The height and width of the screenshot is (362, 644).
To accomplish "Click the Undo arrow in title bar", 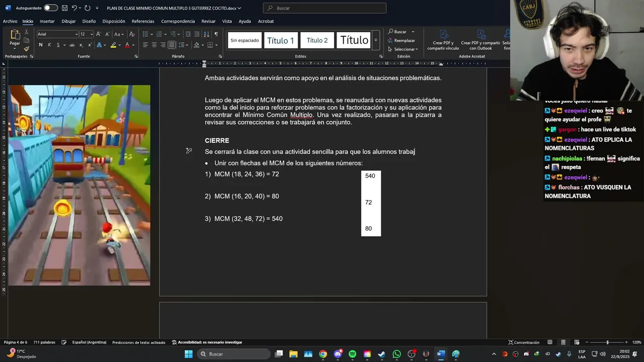I will [74, 8].
